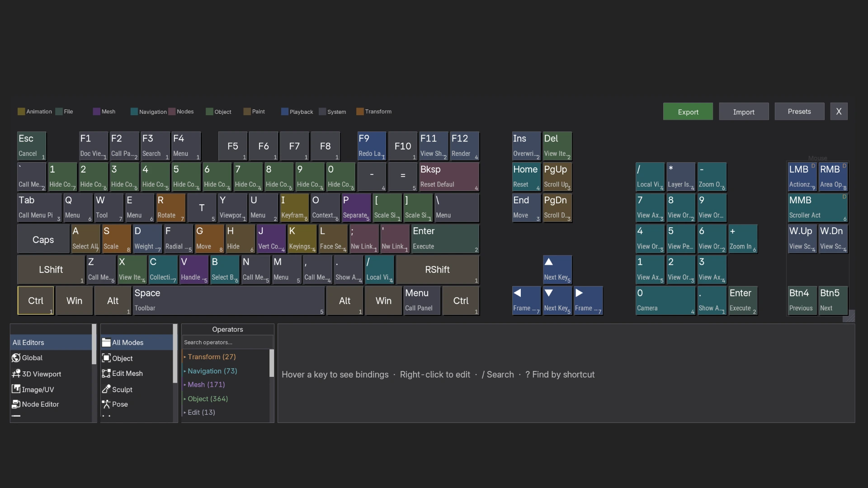868x488 pixels.
Task: Click the green Export button
Action: click(688, 112)
